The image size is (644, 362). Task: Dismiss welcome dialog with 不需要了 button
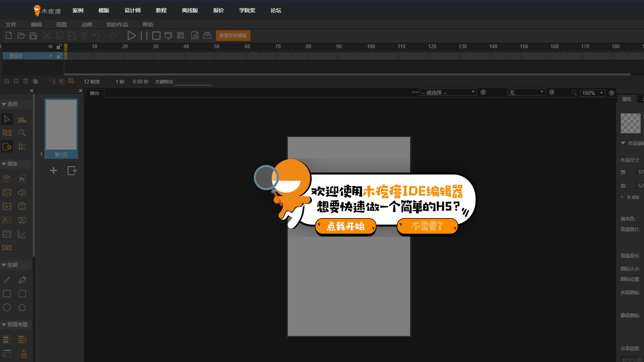(427, 227)
